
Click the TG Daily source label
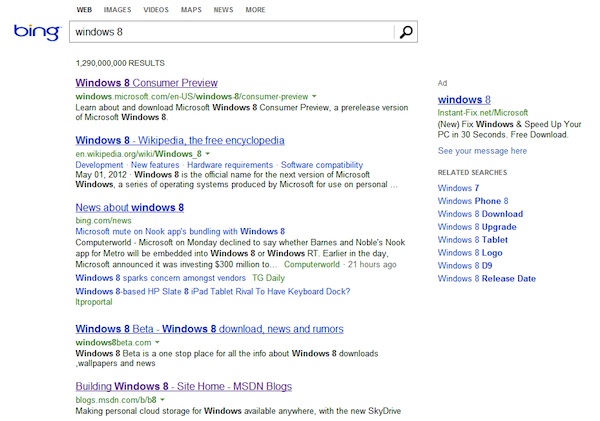tap(268, 278)
